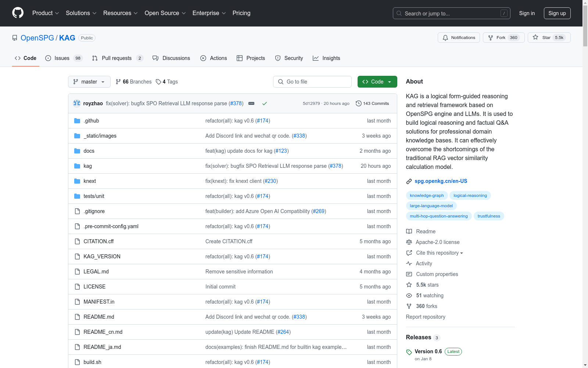Click the green commit status checkmark

[x=264, y=103]
